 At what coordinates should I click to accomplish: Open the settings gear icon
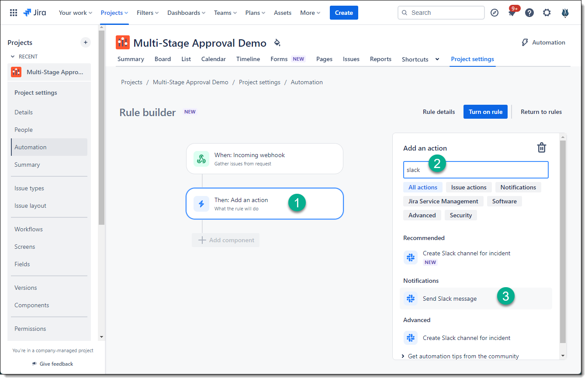click(x=547, y=13)
